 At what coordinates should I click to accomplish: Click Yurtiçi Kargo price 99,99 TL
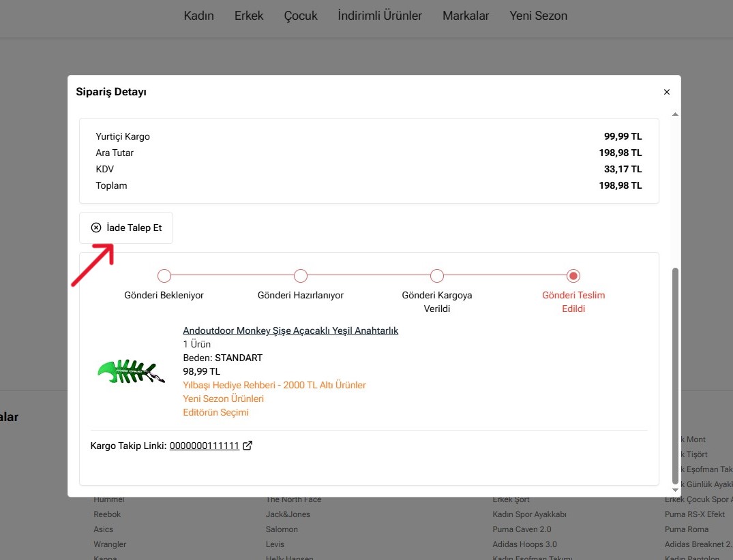tap(623, 136)
